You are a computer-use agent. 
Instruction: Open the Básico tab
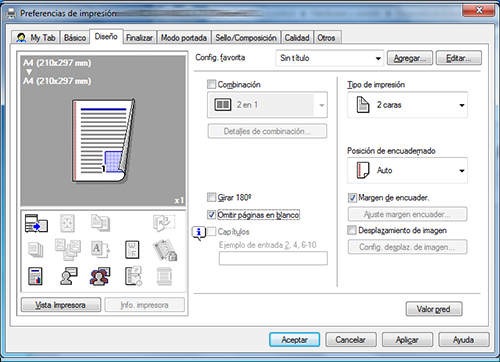click(x=75, y=38)
